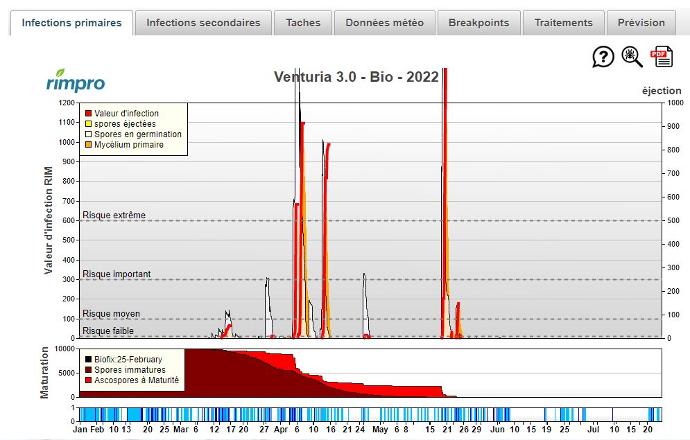Click the chart title Venturia 3.0 - Bio - 2022

(x=356, y=77)
